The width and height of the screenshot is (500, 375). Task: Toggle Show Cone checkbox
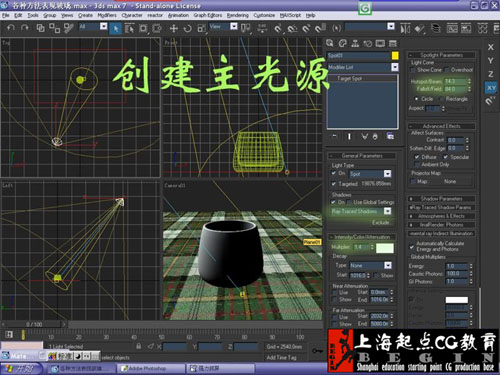413,70
